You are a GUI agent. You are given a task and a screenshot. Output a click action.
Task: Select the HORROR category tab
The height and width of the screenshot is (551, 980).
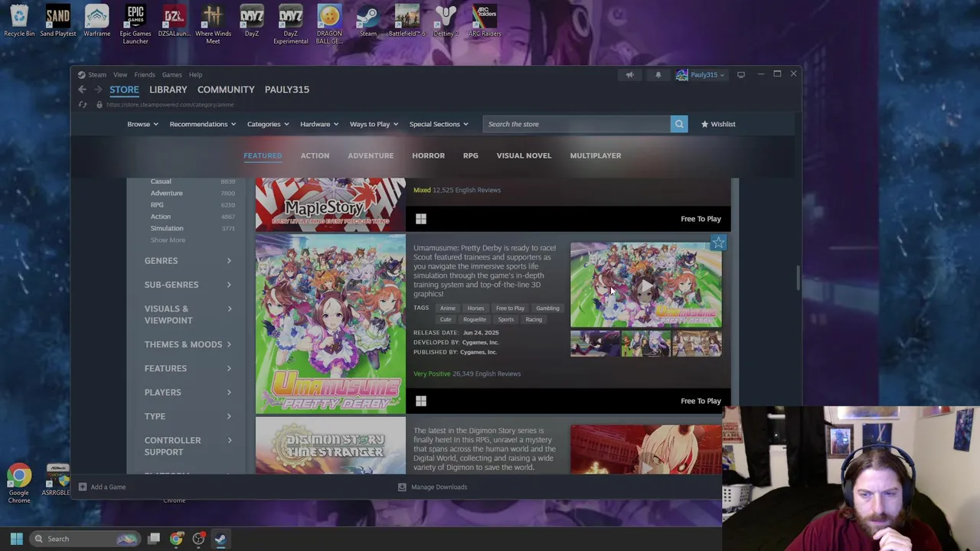pyautogui.click(x=428, y=155)
